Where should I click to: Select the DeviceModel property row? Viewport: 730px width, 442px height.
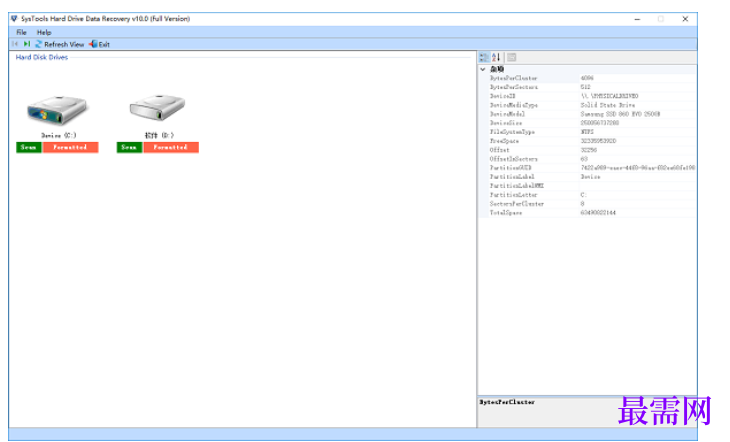pyautogui.click(x=591, y=114)
